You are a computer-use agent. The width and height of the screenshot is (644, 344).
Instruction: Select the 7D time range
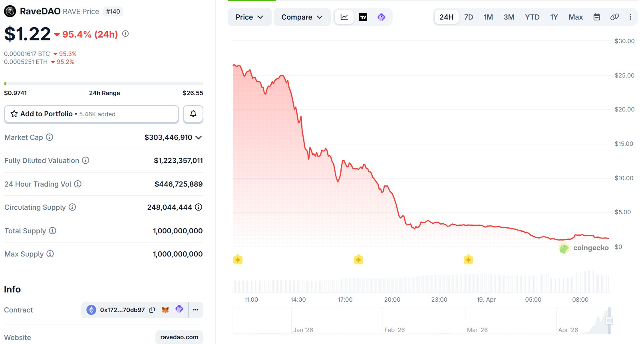(468, 17)
